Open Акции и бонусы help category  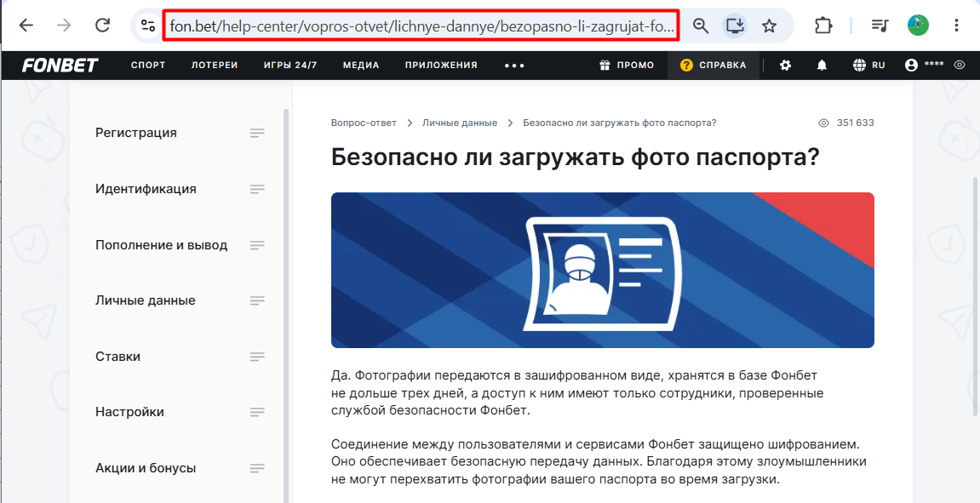click(146, 468)
